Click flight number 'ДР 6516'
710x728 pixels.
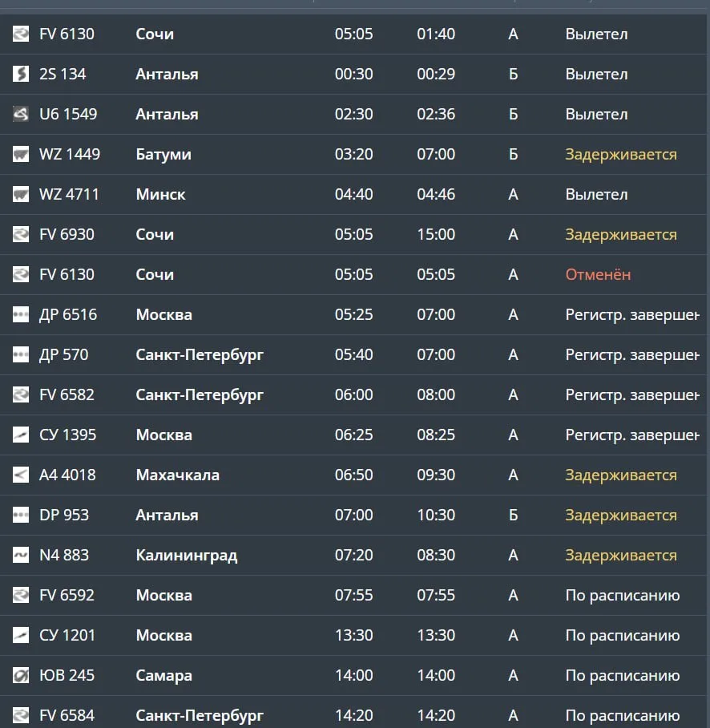(68, 314)
